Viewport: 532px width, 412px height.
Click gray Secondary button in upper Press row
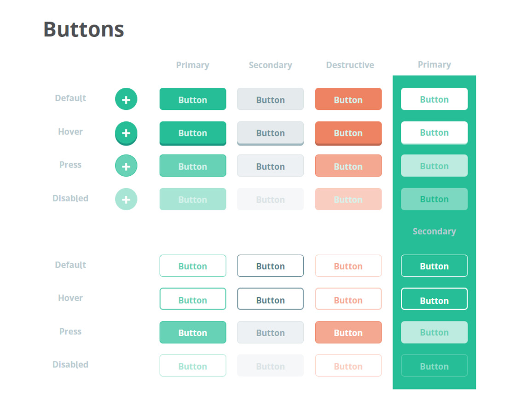pyautogui.click(x=271, y=166)
